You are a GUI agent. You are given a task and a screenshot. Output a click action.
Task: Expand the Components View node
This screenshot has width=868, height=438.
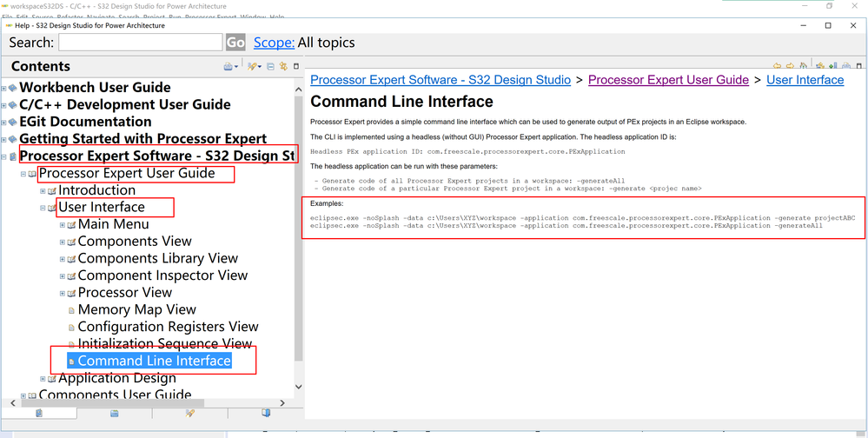63,242
